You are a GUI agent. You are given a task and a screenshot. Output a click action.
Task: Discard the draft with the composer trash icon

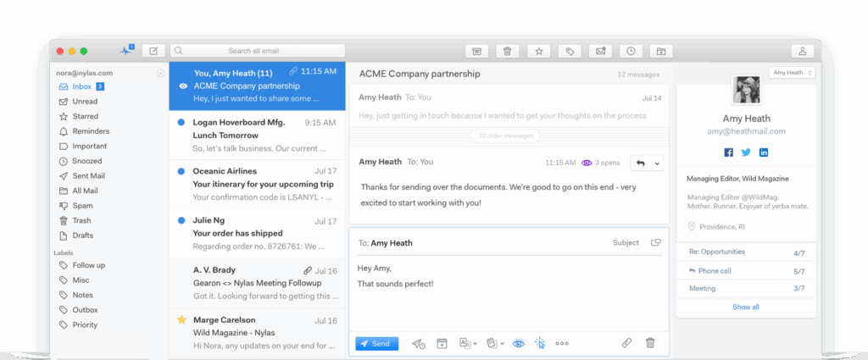(650, 343)
